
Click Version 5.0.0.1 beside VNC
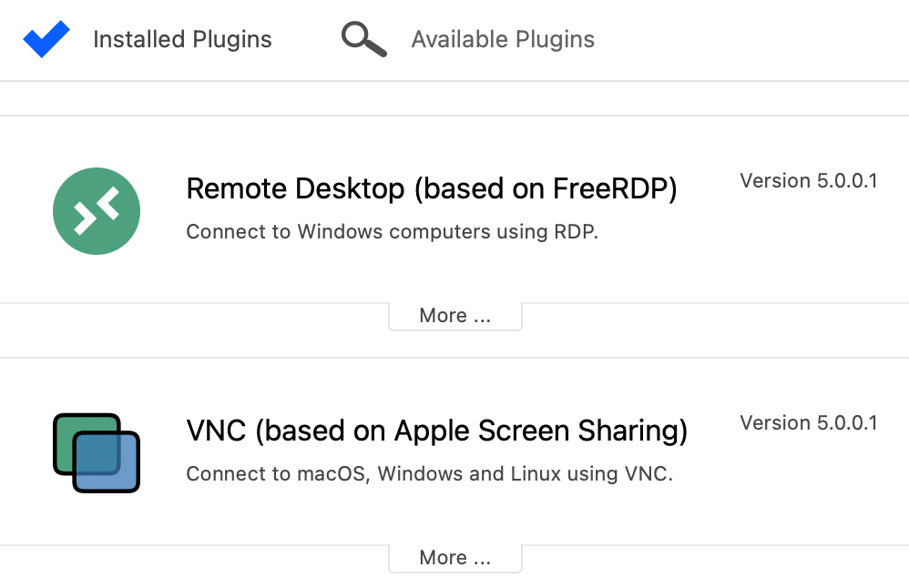point(809,423)
